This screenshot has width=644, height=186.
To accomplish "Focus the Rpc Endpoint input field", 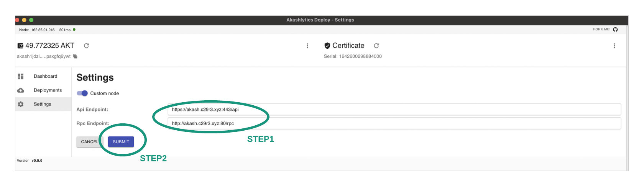I will click(394, 123).
